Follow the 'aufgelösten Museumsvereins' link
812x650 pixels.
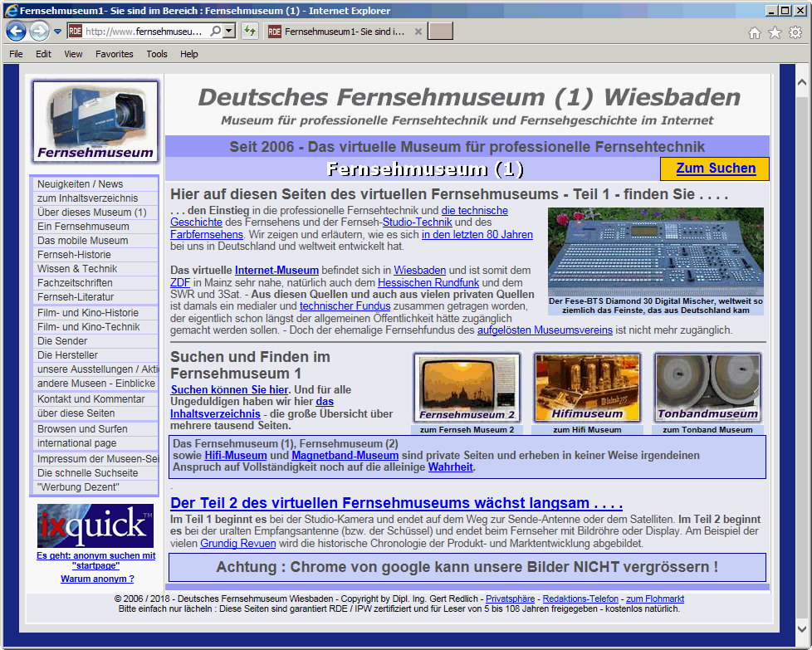click(x=545, y=330)
